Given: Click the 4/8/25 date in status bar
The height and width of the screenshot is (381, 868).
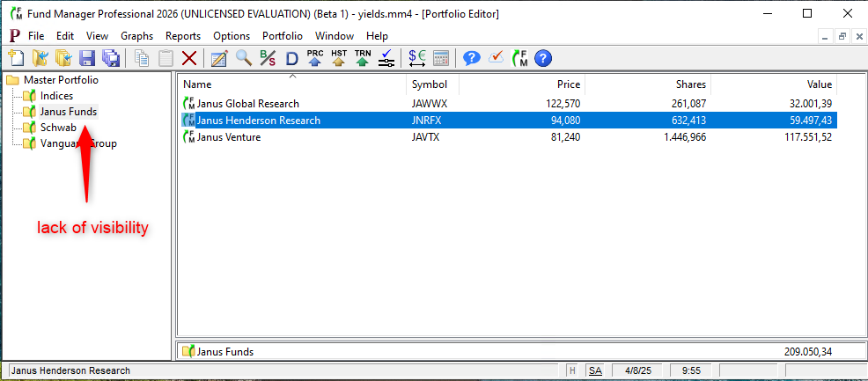Looking at the screenshot, I should tap(636, 370).
